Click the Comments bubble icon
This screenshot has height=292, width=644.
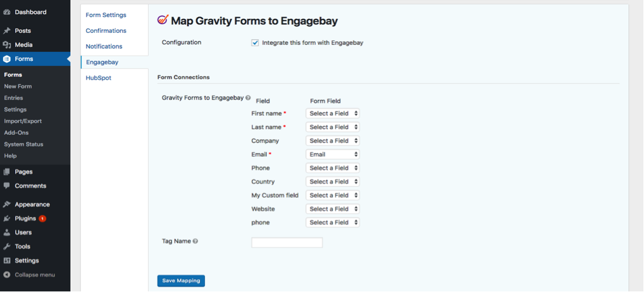pyautogui.click(x=7, y=186)
